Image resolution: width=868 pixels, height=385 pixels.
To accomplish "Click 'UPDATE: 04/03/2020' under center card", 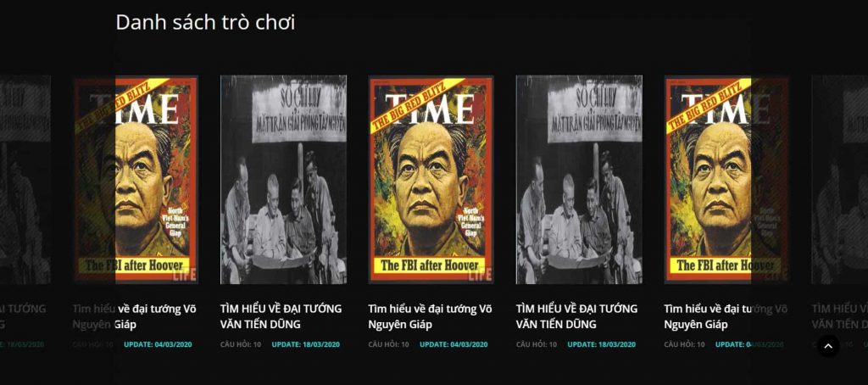I will click(x=453, y=344).
